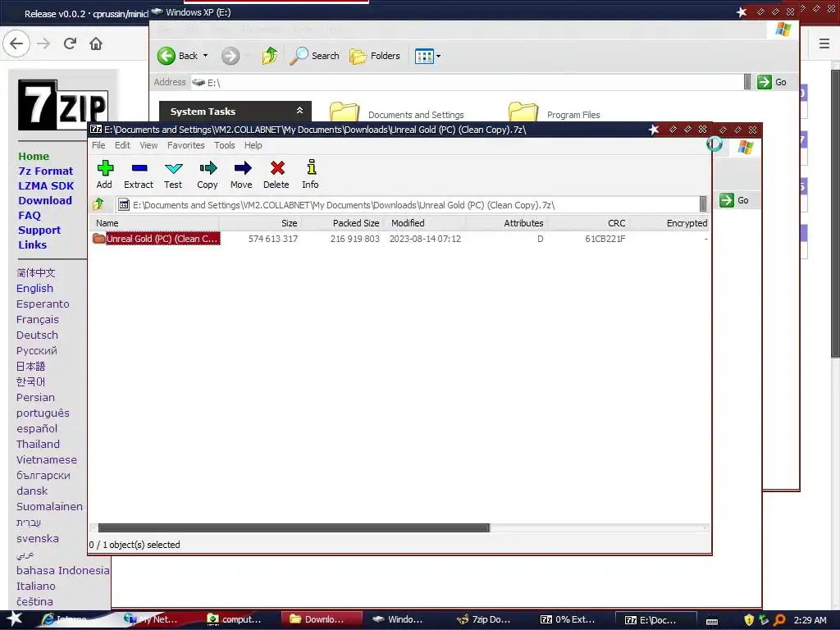Viewport: 840px width, 630px height.
Task: Click the Explorer Back arrow button
Action: (x=166, y=56)
